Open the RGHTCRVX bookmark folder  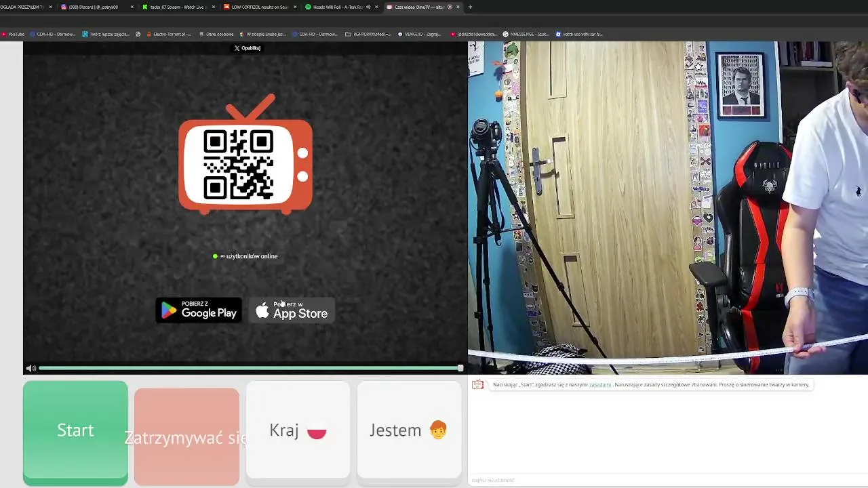[x=368, y=34]
